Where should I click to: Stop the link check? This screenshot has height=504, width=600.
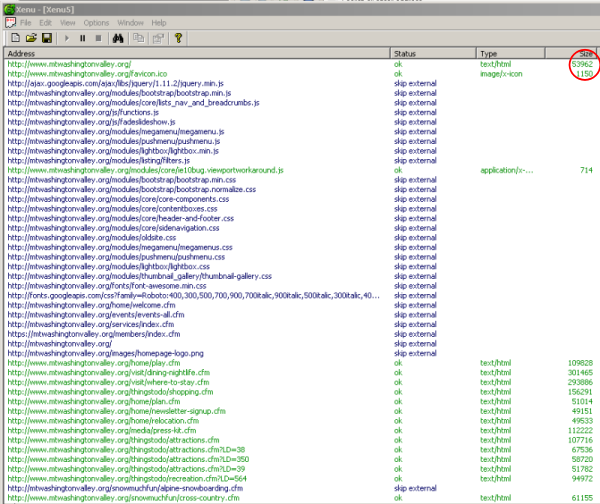coord(98,38)
